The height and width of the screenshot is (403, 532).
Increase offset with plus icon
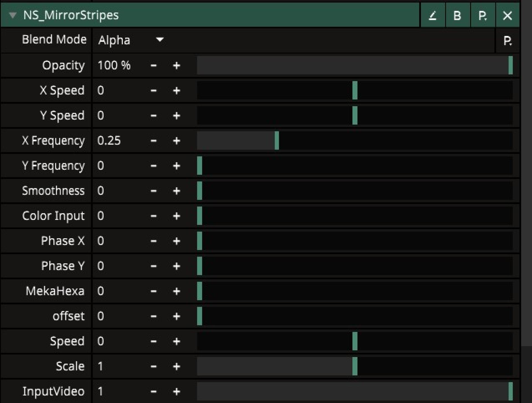(x=177, y=316)
